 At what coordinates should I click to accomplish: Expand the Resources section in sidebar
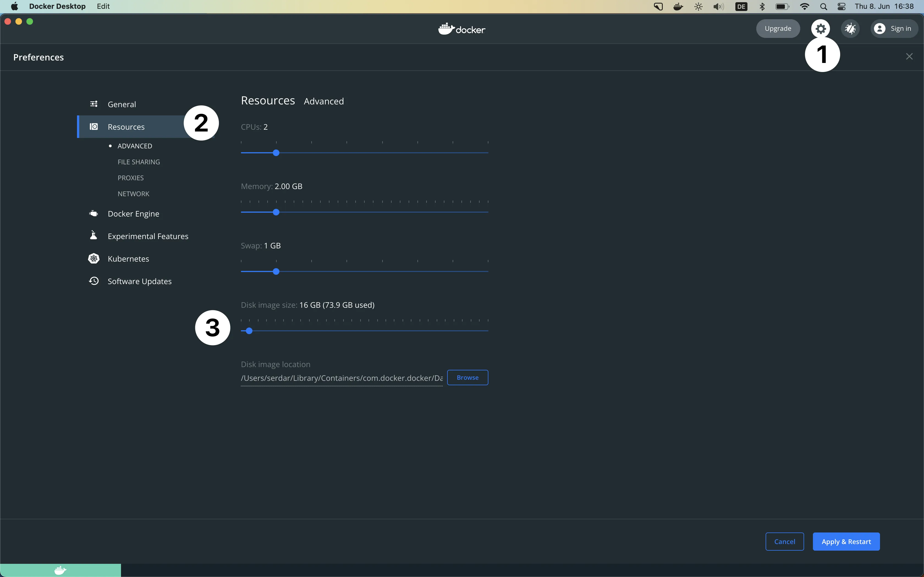[x=126, y=126]
